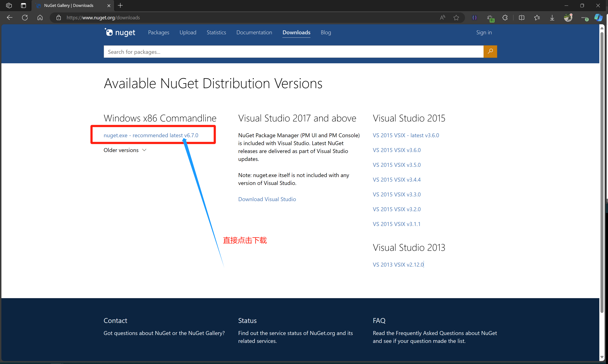Image resolution: width=608 pixels, height=364 pixels.
Task: Download VS 2015 VSIX v3.1.1
Action: 397,224
